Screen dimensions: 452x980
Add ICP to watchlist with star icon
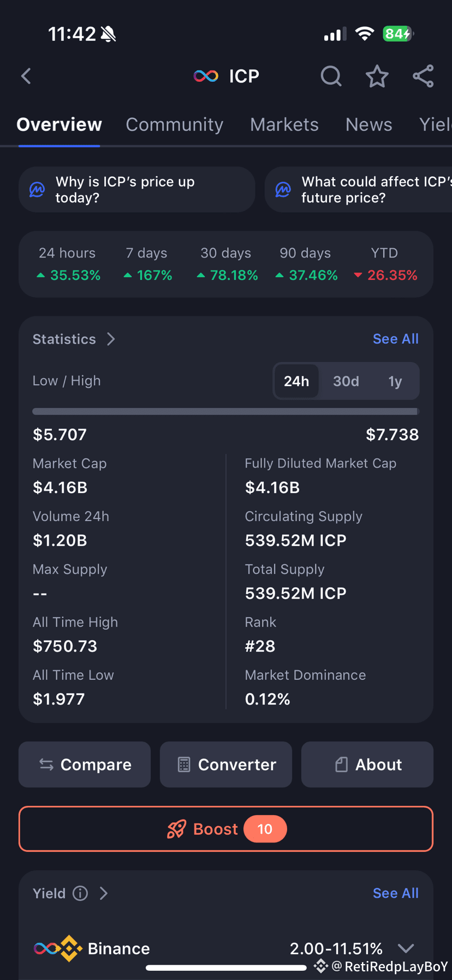(x=377, y=76)
